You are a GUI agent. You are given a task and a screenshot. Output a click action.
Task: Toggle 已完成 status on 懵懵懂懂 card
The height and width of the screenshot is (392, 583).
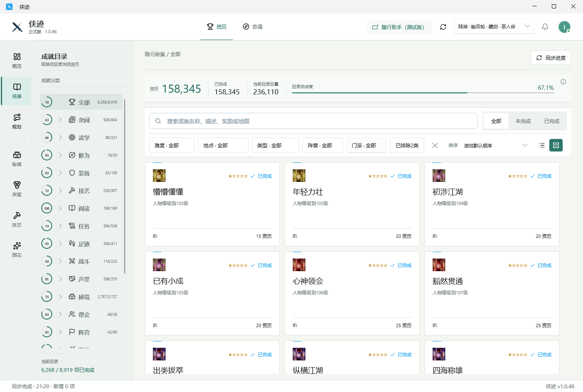[x=261, y=176]
